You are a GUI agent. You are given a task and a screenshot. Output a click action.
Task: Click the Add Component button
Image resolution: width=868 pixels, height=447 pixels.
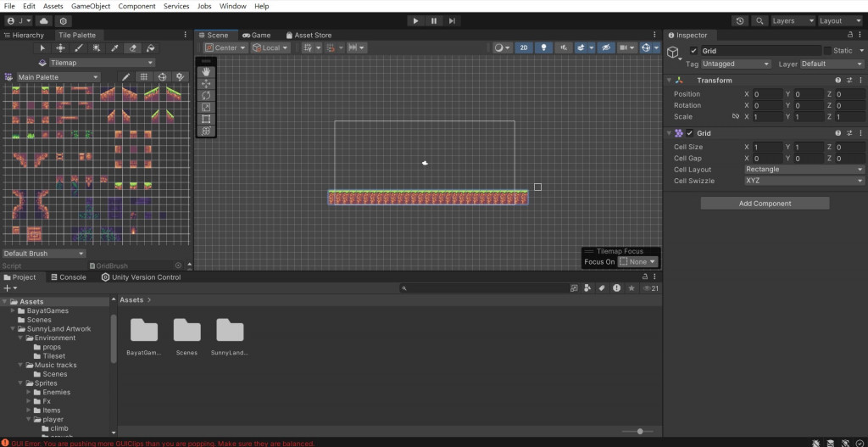[765, 204]
